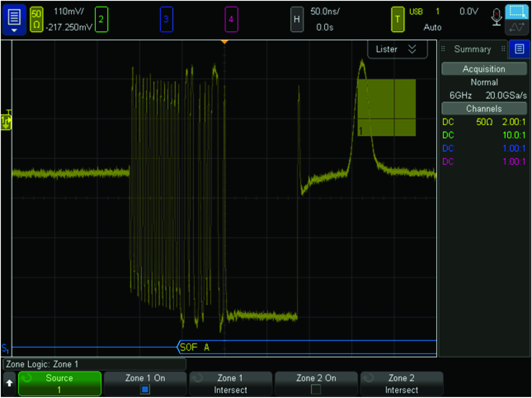This screenshot has width=532, height=398.
Task: Enable the Zone 2 On checkbox
Action: tap(316, 389)
